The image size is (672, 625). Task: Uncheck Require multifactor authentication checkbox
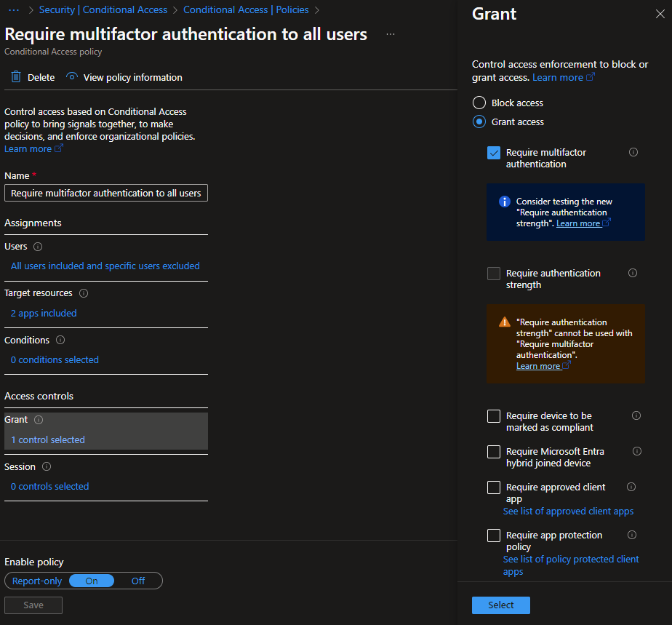[x=494, y=153]
